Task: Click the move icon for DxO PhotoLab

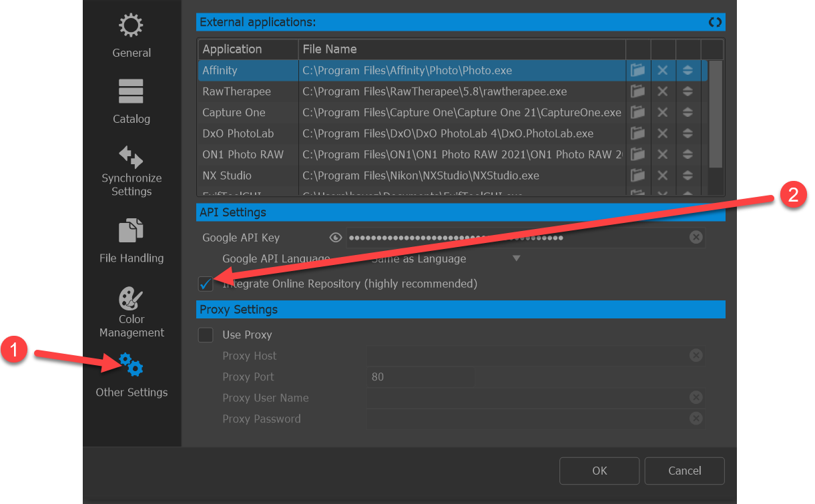Action: click(x=688, y=134)
